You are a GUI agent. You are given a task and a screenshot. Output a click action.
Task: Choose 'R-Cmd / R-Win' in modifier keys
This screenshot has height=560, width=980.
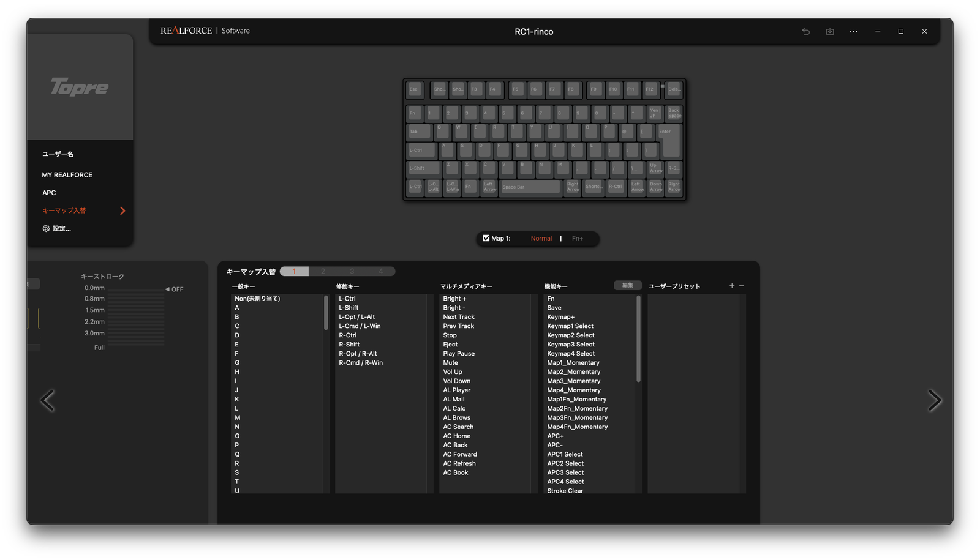pyautogui.click(x=361, y=363)
